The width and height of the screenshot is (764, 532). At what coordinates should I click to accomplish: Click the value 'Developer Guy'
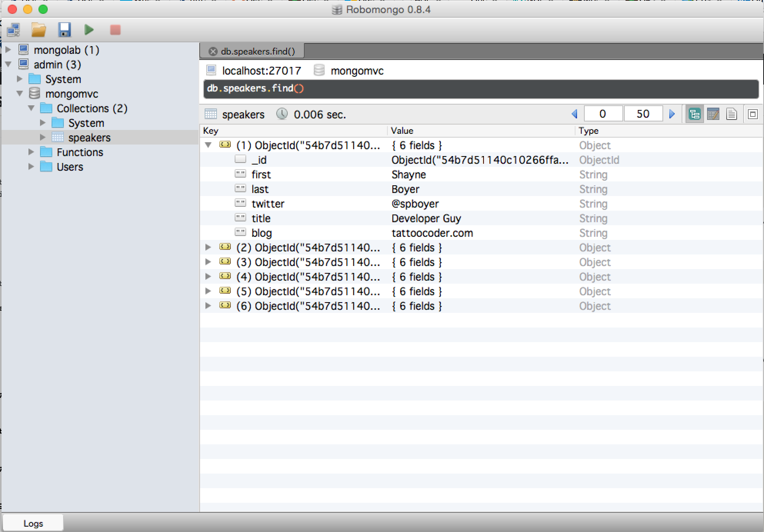point(426,218)
